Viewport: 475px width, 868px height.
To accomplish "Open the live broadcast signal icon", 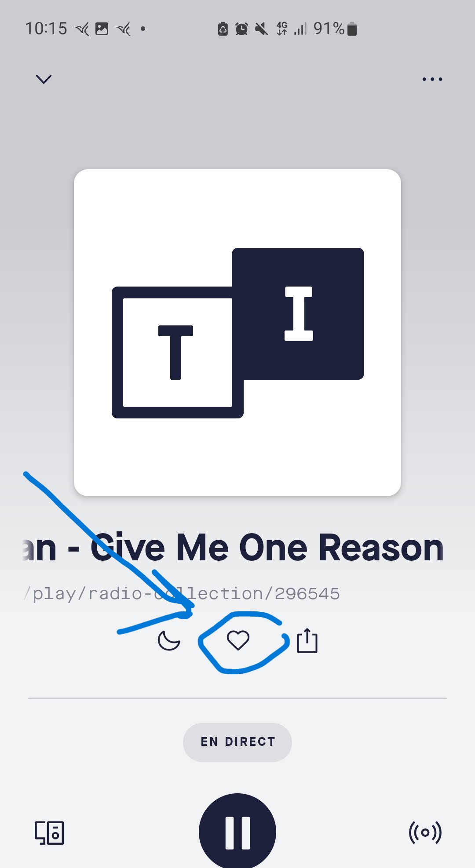I will 425,832.
